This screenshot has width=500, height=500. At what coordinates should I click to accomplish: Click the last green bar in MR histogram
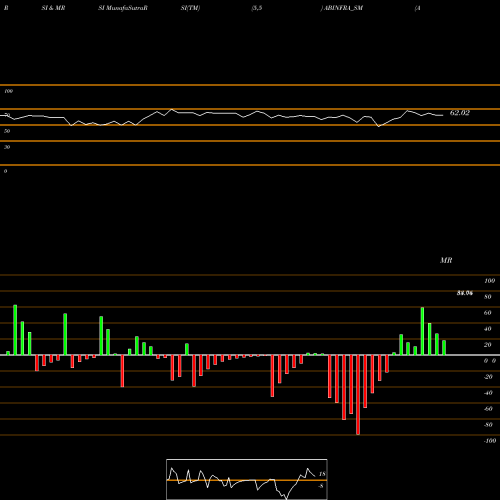coord(444,348)
